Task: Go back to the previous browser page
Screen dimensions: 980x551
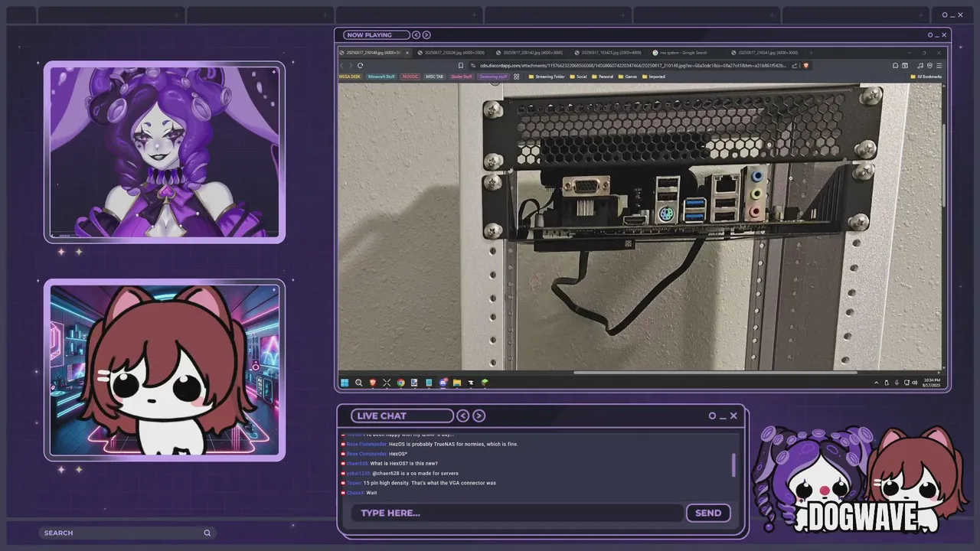Action: coord(341,66)
